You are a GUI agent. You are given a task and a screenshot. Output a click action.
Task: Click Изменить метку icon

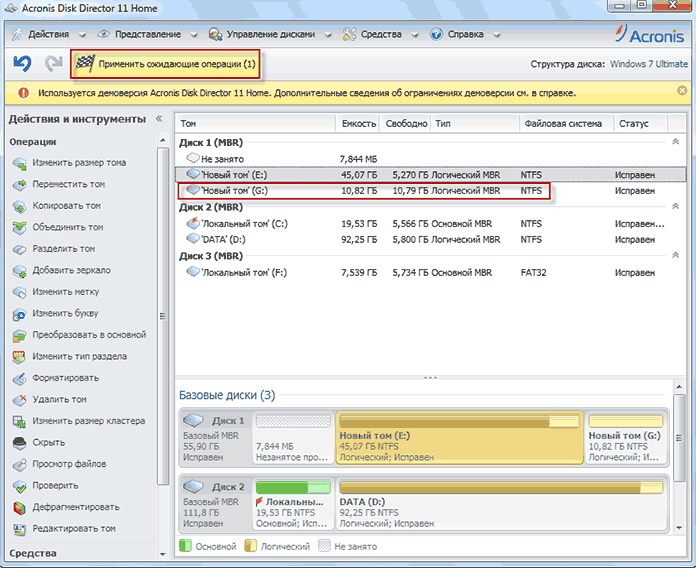[x=19, y=292]
